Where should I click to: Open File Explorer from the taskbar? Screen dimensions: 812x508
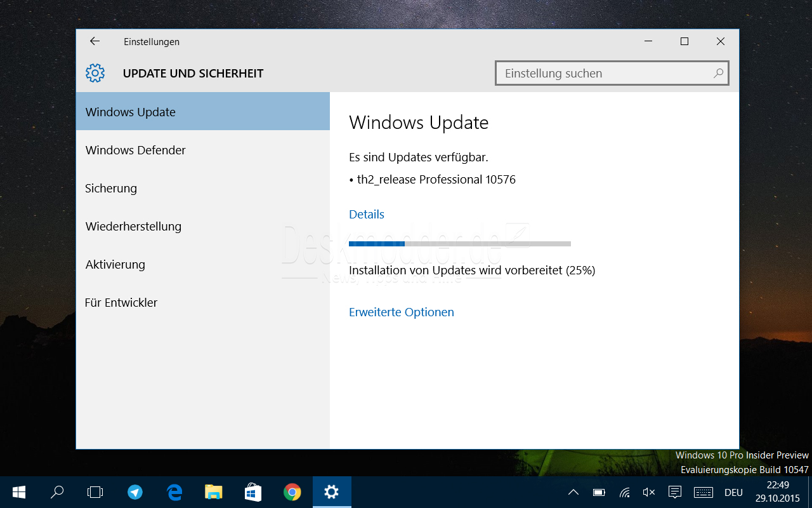(x=214, y=492)
